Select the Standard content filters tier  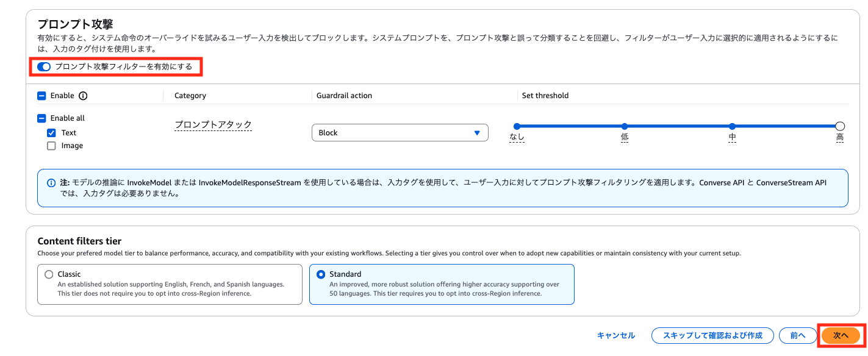point(321,274)
